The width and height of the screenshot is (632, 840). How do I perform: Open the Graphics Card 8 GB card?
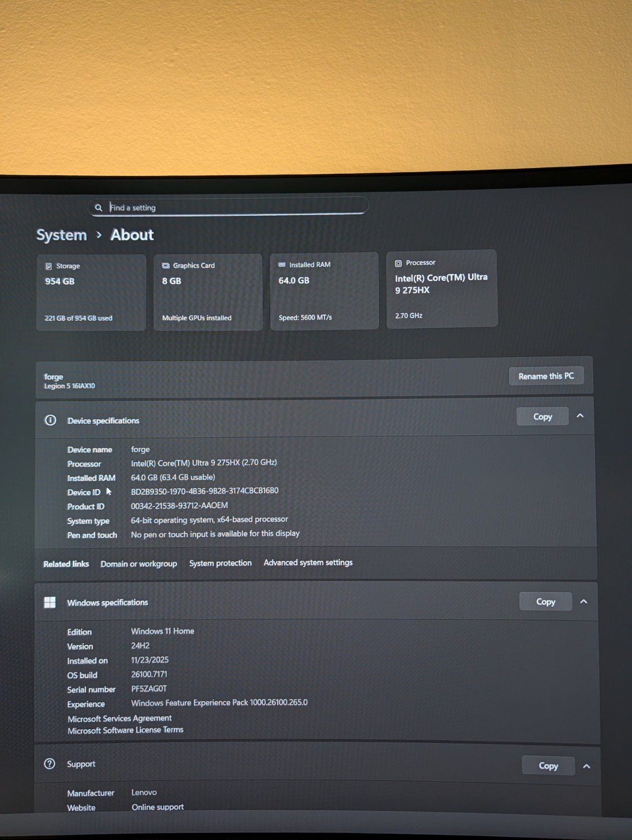click(208, 292)
